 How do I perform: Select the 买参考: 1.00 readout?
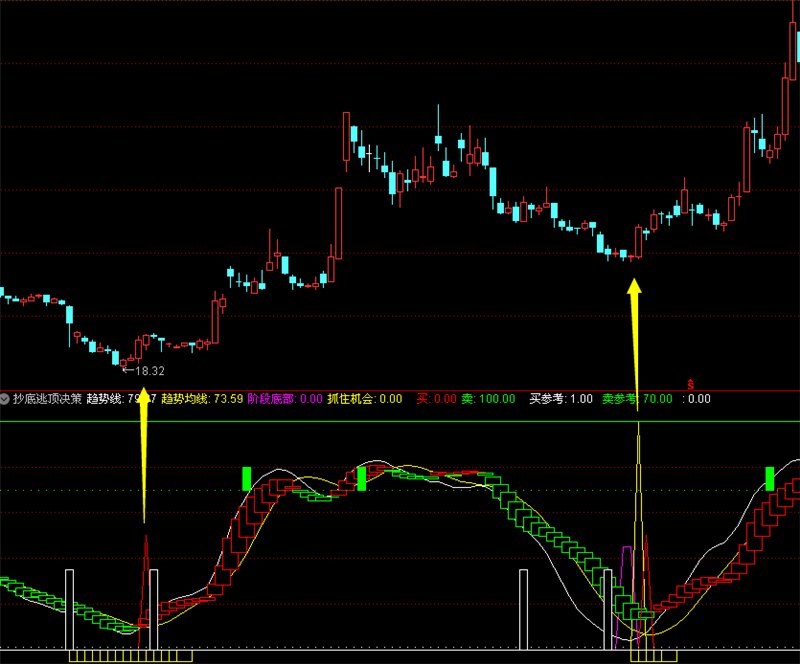coord(561,399)
